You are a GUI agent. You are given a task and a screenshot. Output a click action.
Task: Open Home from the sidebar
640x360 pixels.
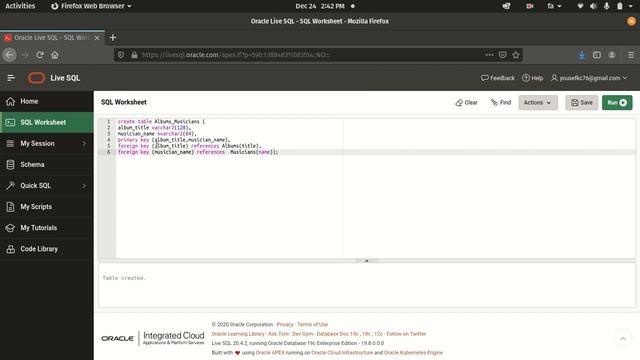47,101
